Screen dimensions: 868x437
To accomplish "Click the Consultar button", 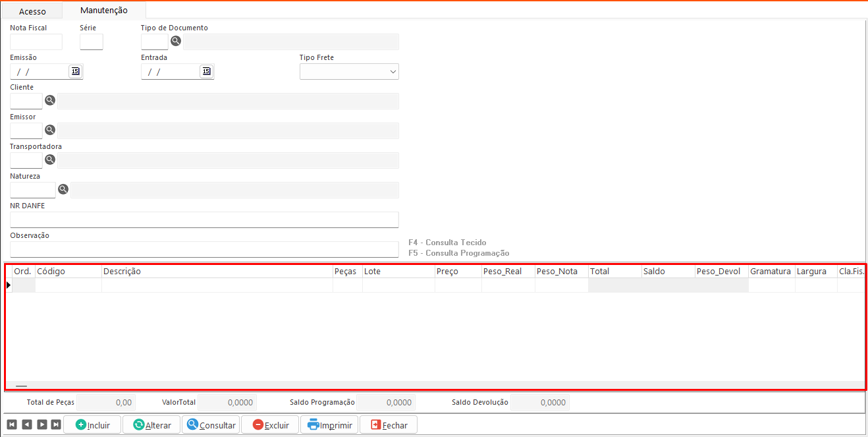I will (x=211, y=425).
